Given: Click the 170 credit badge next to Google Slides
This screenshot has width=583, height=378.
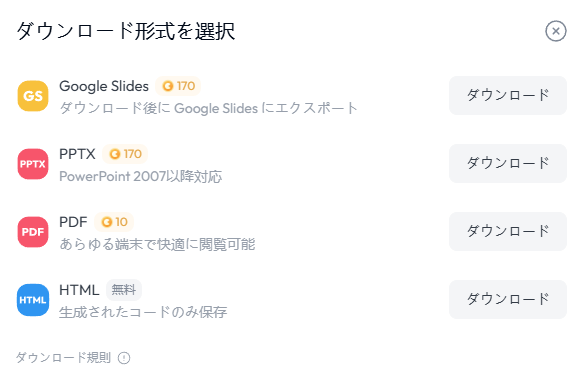Looking at the screenshot, I should click(178, 86).
